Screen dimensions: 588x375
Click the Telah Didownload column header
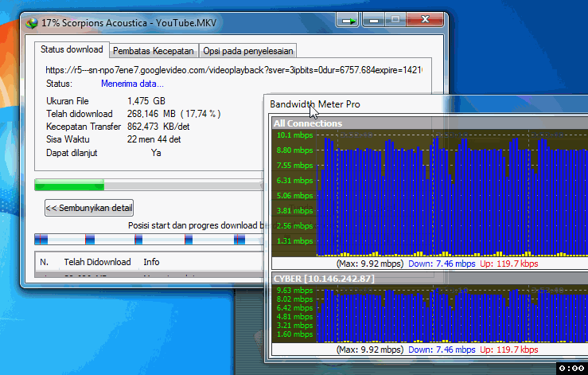(x=97, y=262)
